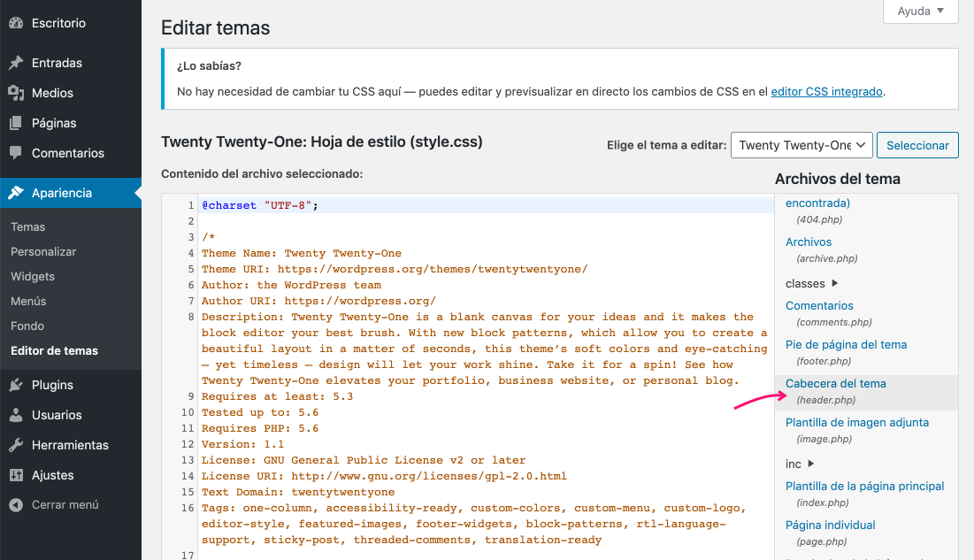Click the Páginas pages icon
The image size is (974, 560).
click(16, 123)
